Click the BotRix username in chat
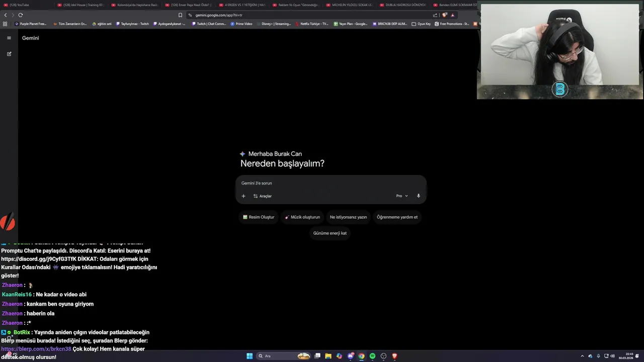This screenshot has height=362, width=644. point(22,332)
